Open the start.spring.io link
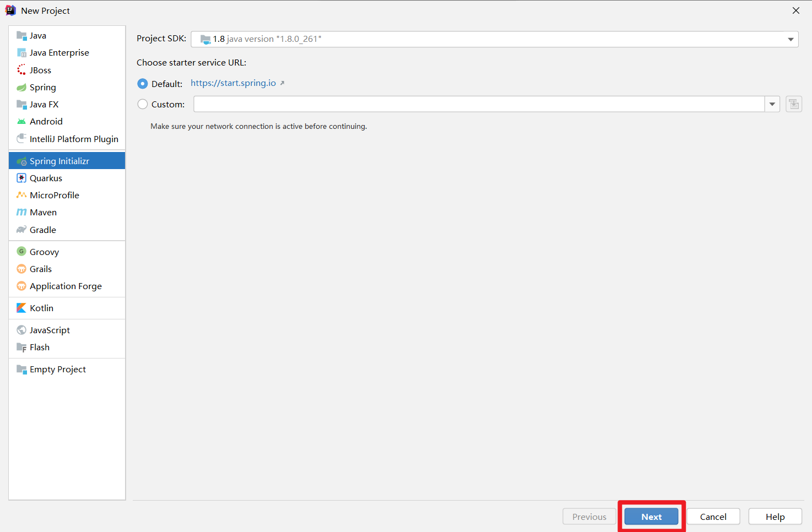 click(x=233, y=83)
